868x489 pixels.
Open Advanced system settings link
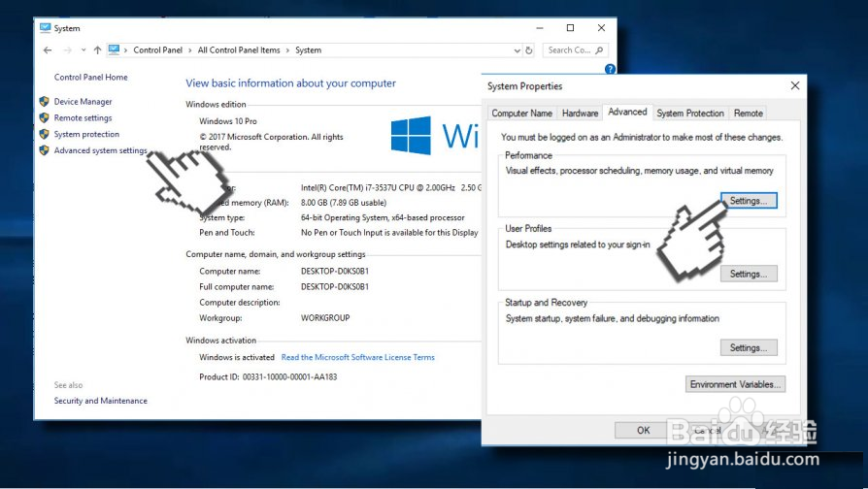tap(101, 150)
